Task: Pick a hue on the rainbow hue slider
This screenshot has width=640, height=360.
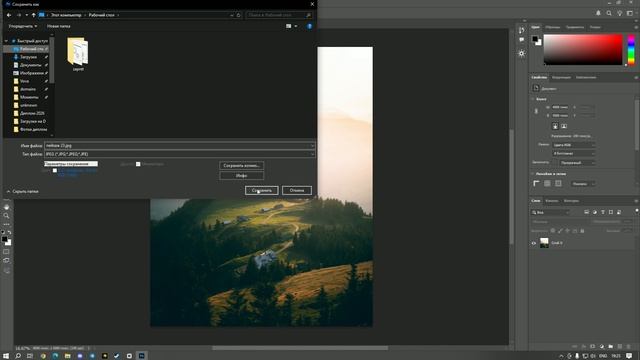Action: click(x=631, y=50)
